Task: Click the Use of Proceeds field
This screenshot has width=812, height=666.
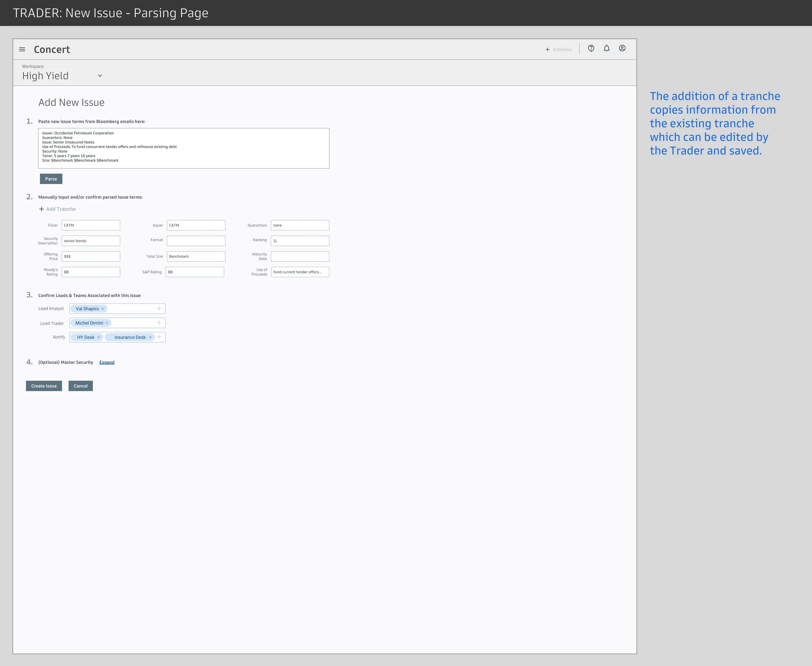Action: coord(300,272)
